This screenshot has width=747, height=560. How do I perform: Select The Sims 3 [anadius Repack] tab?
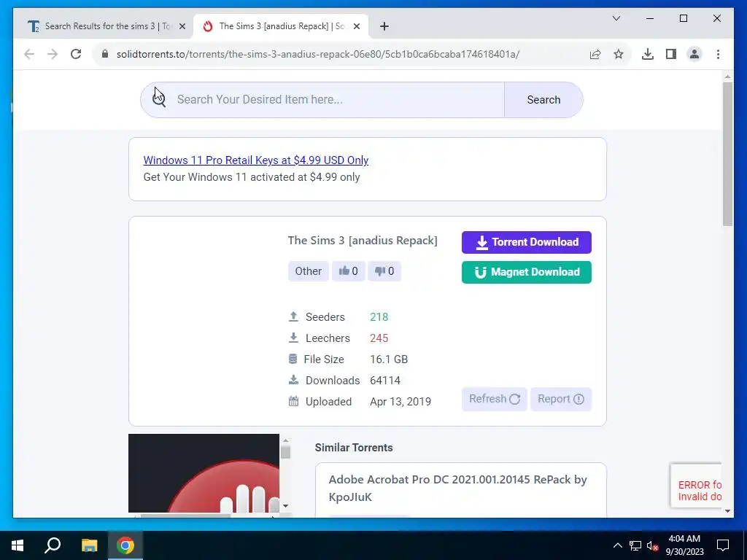281,26
